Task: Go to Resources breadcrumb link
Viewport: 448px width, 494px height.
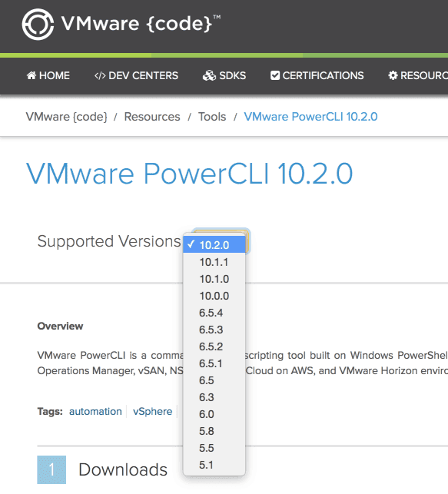Action: click(x=152, y=117)
